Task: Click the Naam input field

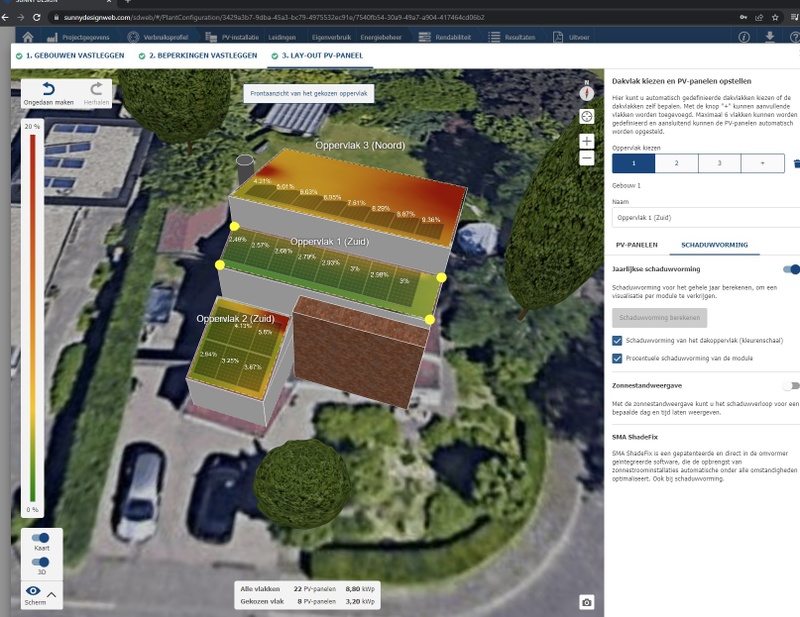Action: click(706, 217)
